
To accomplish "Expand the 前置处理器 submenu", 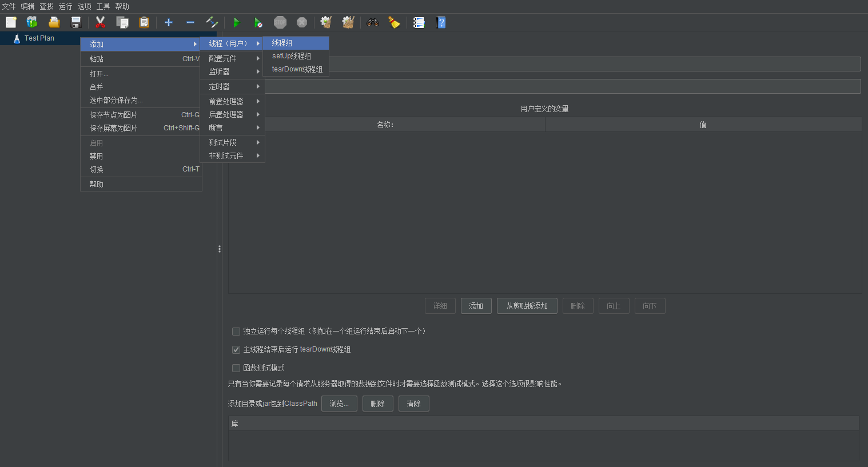I will coord(232,101).
